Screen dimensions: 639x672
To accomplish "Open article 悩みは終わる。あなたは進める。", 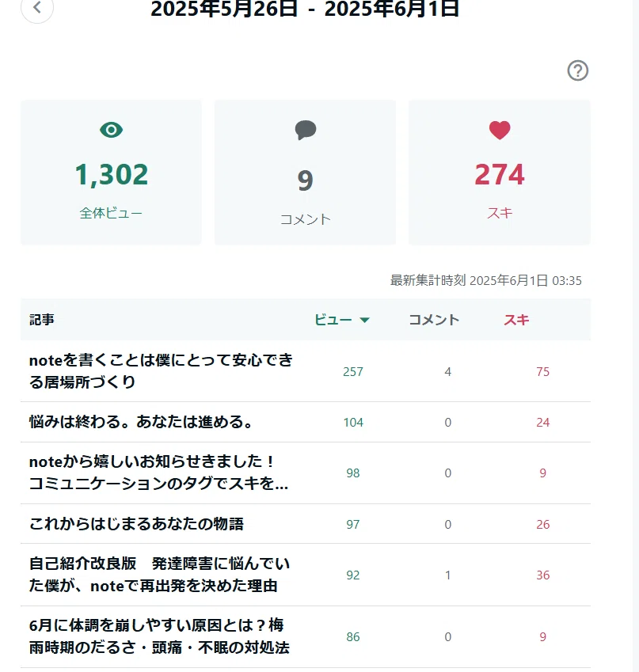I will 142,422.
